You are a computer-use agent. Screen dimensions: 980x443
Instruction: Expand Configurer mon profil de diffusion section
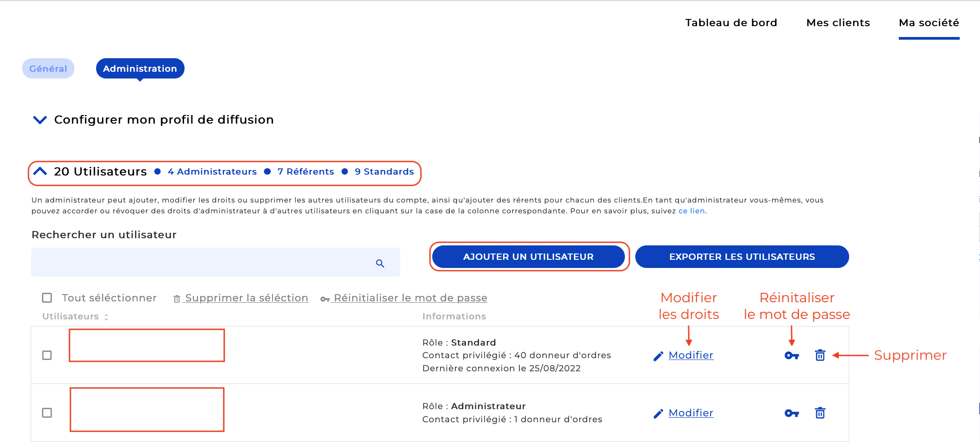click(40, 120)
